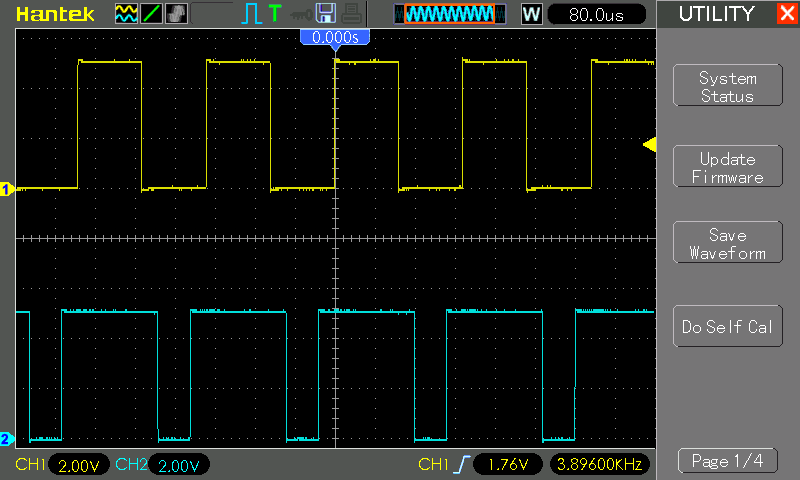Close the UTILITY menu panel
Viewport: 800px width, 480px height.
click(x=786, y=14)
